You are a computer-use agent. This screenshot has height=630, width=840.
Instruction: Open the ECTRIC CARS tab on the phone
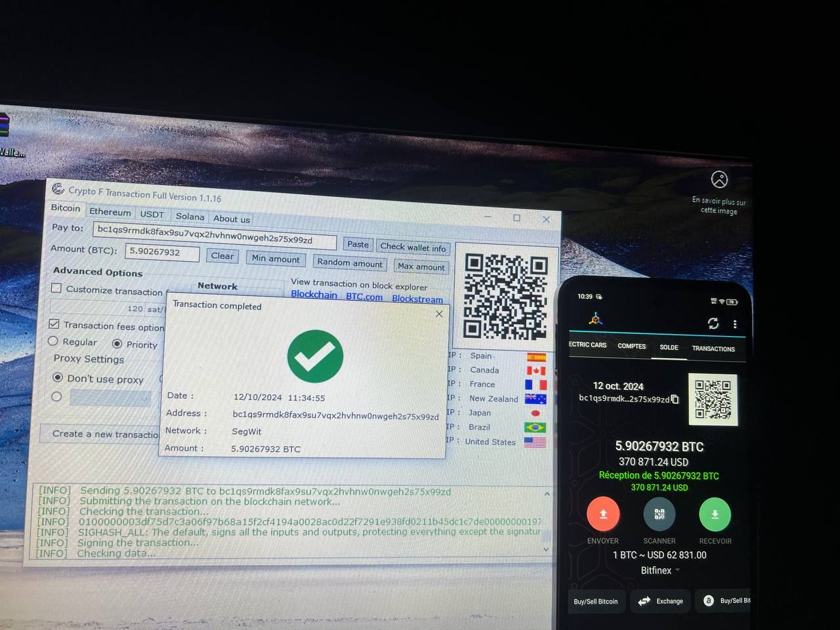pos(587,345)
